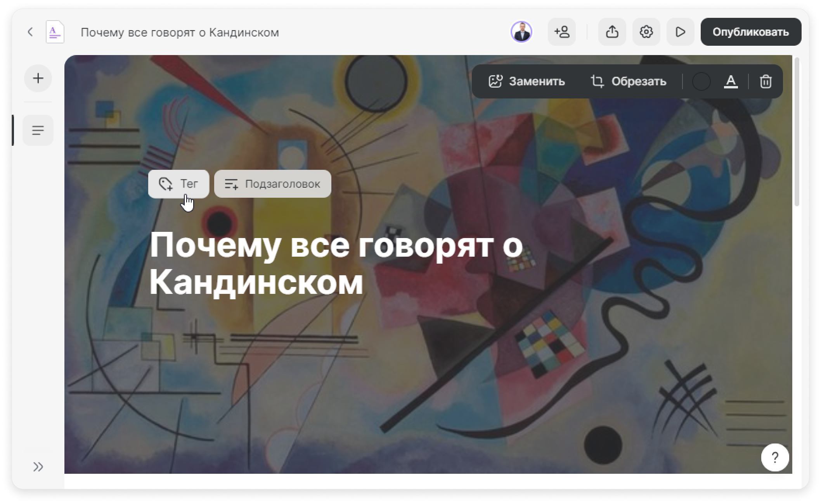Add a new block with plus button
This screenshot has width=821, height=504.
pyautogui.click(x=38, y=78)
